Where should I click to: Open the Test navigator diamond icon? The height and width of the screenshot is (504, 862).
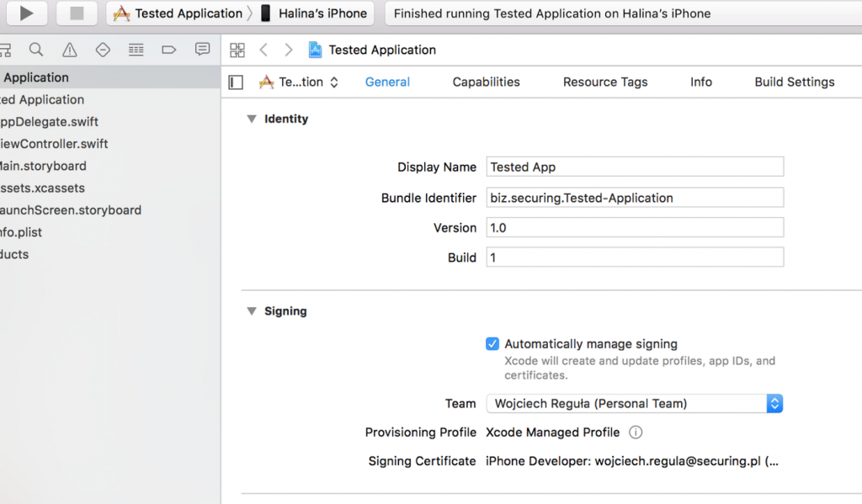pos(103,50)
